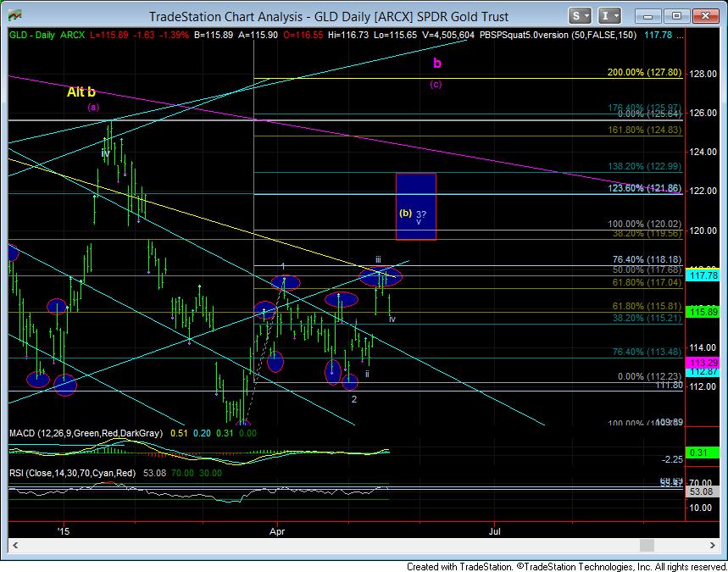Select the 123.60% (121.86) Fibonacci label
Screen dimensions: 728x572
[645, 188]
